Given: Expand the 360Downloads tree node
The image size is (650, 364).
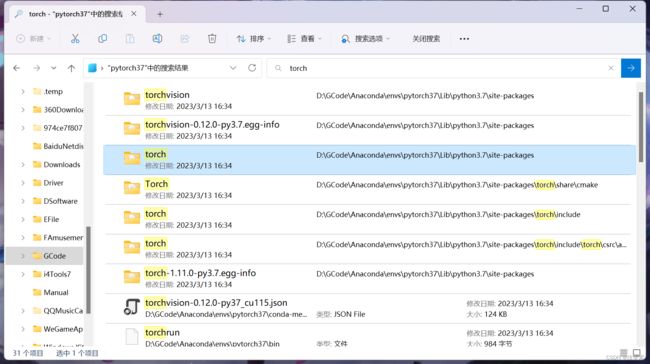Looking at the screenshot, I should (23, 110).
